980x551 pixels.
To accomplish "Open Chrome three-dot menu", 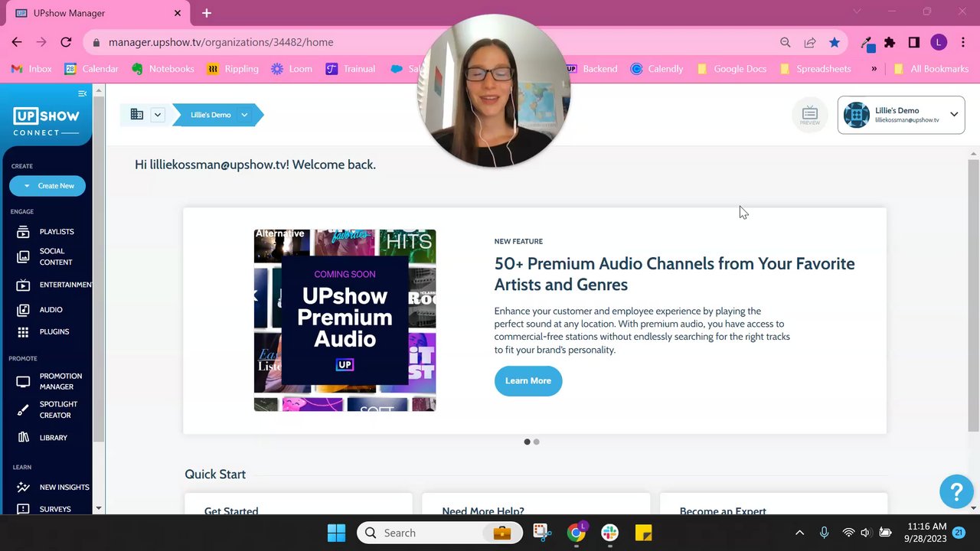I will (x=963, y=42).
